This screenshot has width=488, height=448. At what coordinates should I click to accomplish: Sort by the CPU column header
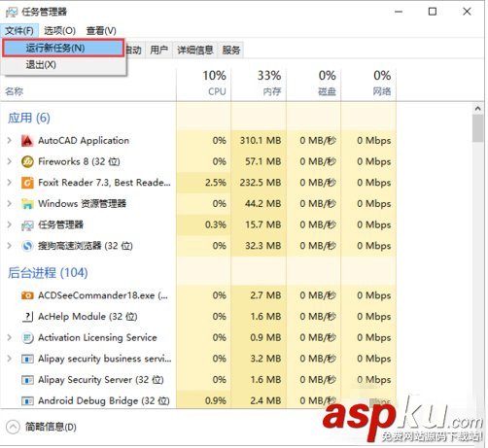[x=204, y=84]
